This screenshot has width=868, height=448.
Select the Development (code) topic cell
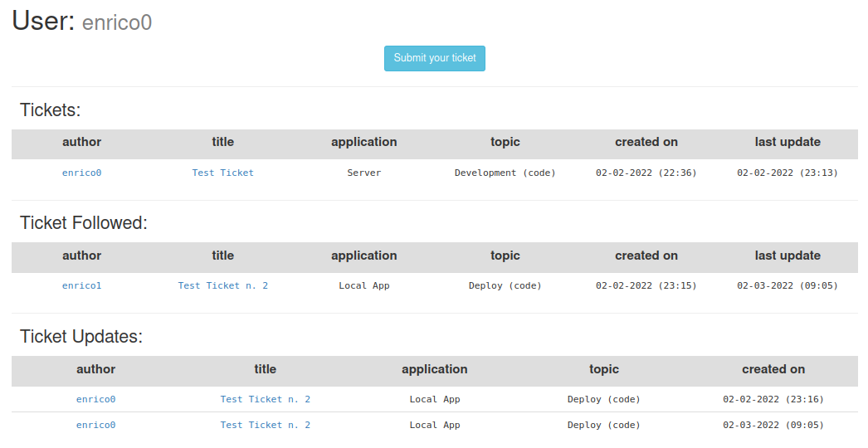click(505, 173)
